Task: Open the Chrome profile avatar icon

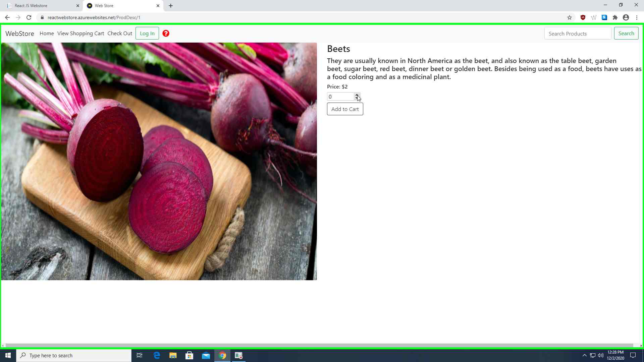Action: pyautogui.click(x=626, y=17)
